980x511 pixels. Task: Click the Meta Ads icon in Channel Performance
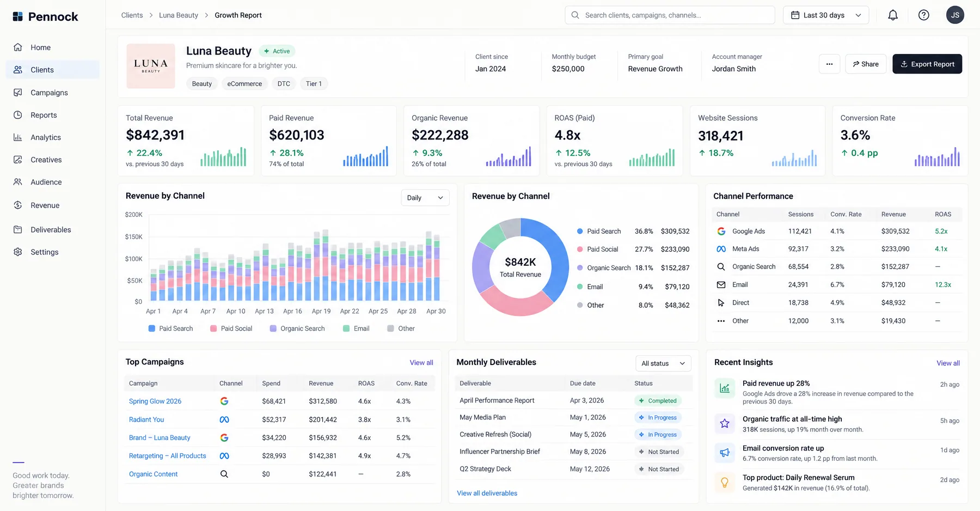(x=721, y=249)
